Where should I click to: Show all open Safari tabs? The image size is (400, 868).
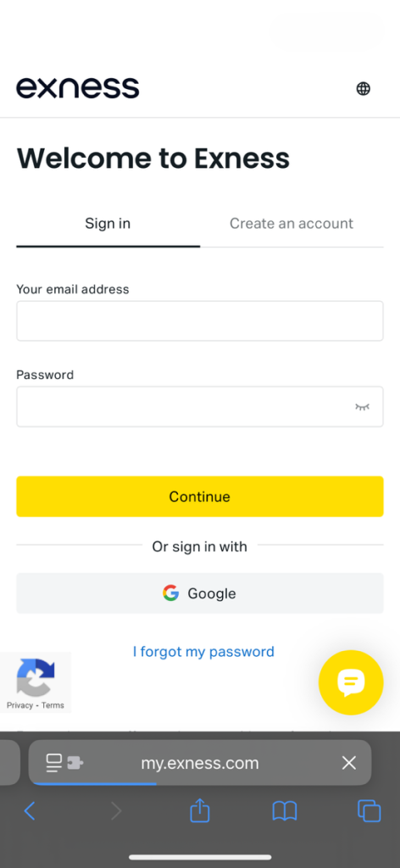coord(369,811)
